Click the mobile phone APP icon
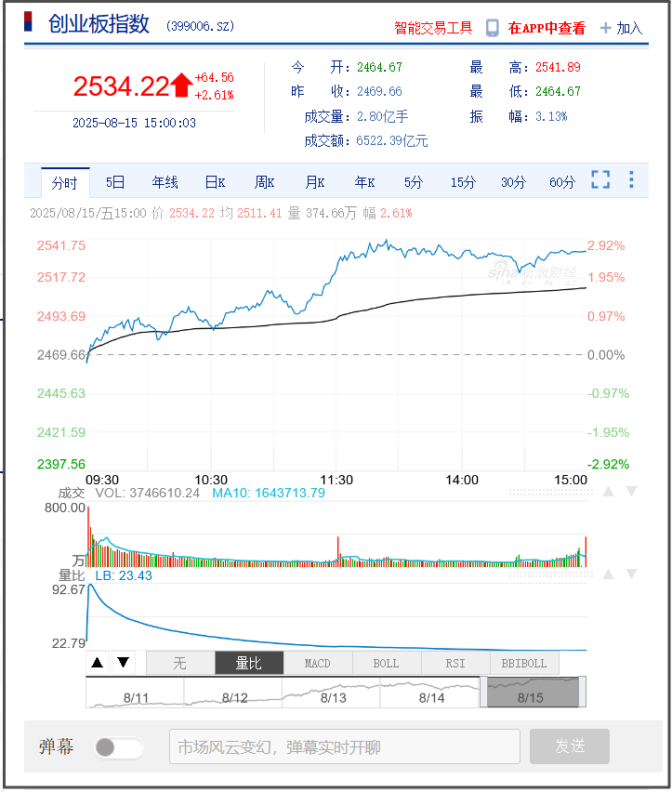The image size is (672, 792). tap(493, 28)
